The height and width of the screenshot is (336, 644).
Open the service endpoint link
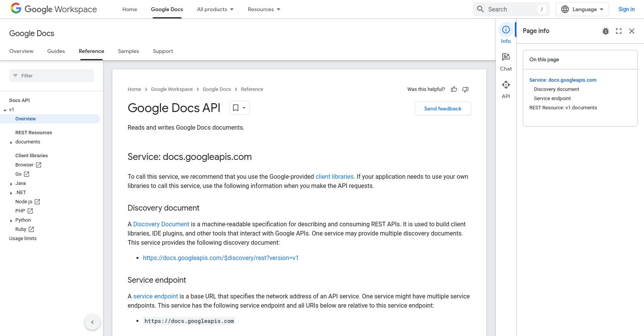click(x=155, y=296)
